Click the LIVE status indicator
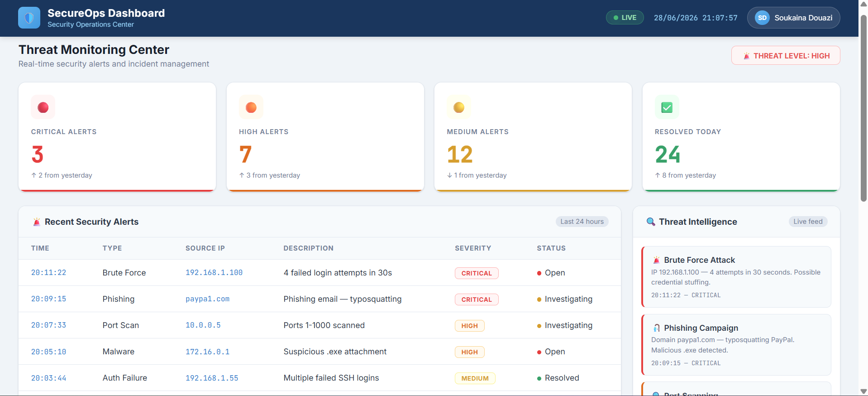The height and width of the screenshot is (396, 868). [625, 18]
